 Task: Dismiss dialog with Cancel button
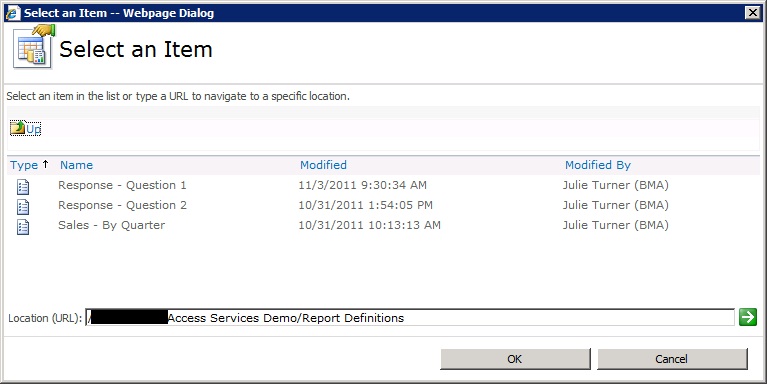[x=672, y=359]
